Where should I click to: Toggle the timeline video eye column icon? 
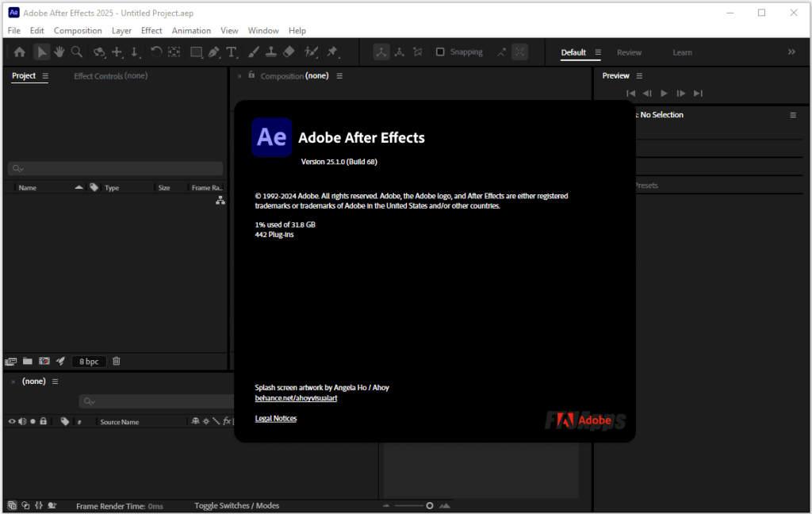(12, 421)
